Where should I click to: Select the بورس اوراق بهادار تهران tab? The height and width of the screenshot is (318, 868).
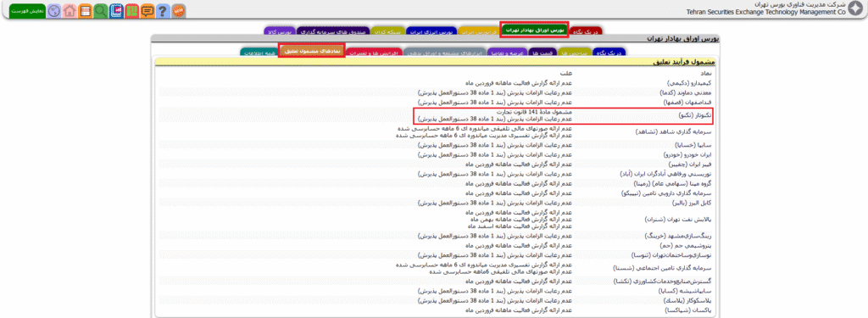[534, 30]
